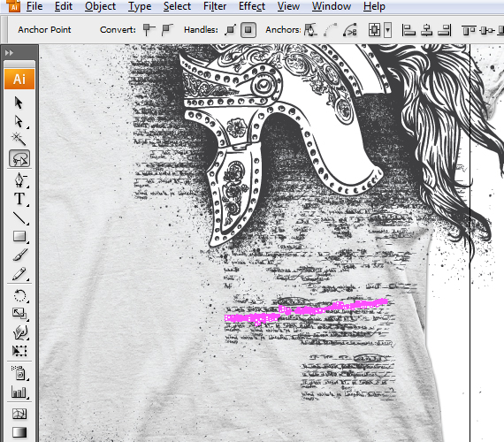Screen dimensions: 504x442
Task: Open the Help menu
Action: 374,6
